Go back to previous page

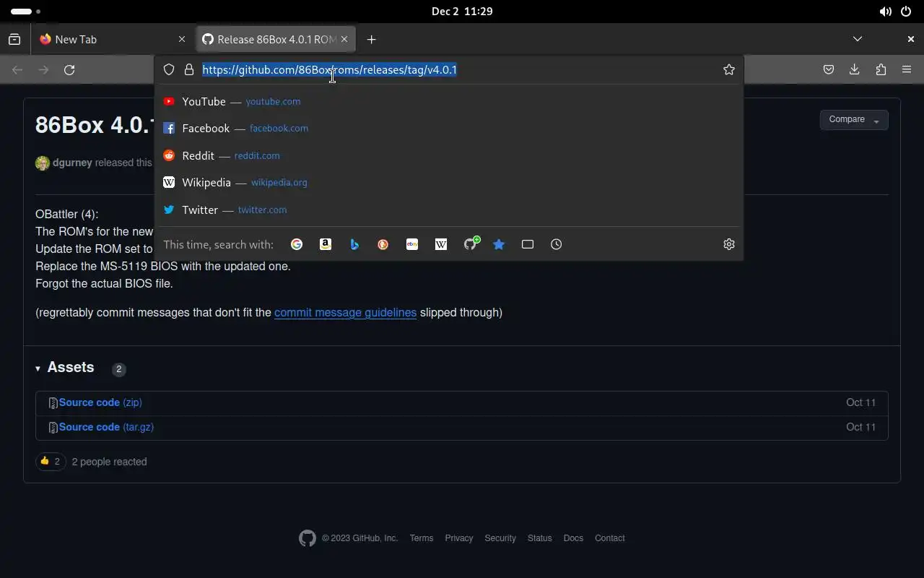click(x=17, y=69)
